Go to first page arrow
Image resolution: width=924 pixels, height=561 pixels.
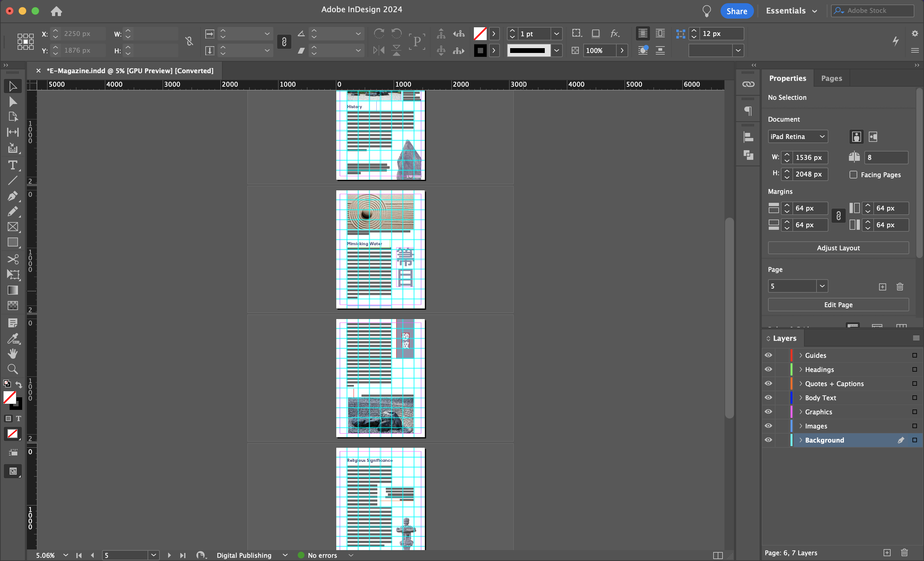(x=79, y=555)
